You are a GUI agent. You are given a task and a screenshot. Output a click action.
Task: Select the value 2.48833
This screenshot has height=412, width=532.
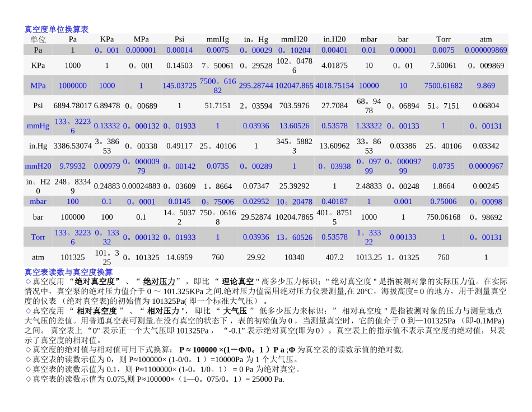369,186
